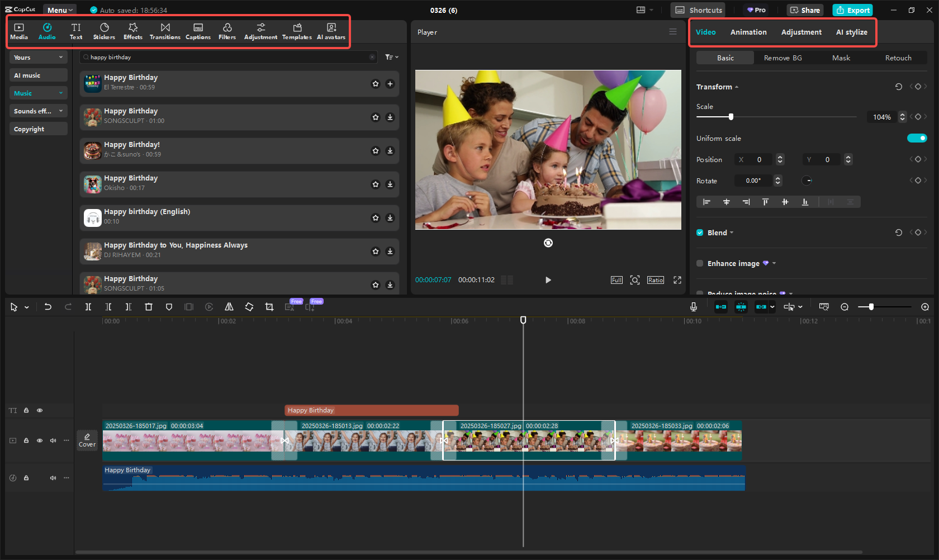Open the Transitions panel
The image size is (939, 560).
pyautogui.click(x=165, y=31)
